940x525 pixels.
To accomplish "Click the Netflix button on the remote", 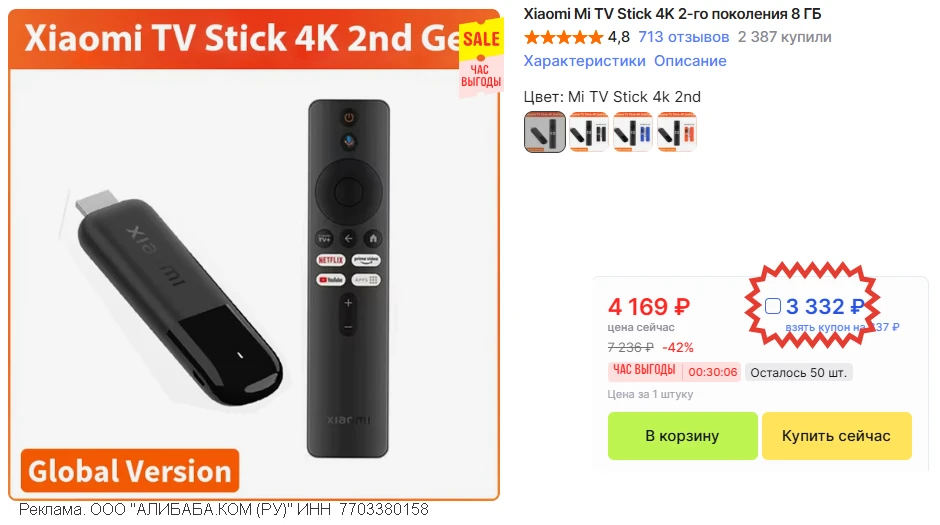I will tap(330, 260).
